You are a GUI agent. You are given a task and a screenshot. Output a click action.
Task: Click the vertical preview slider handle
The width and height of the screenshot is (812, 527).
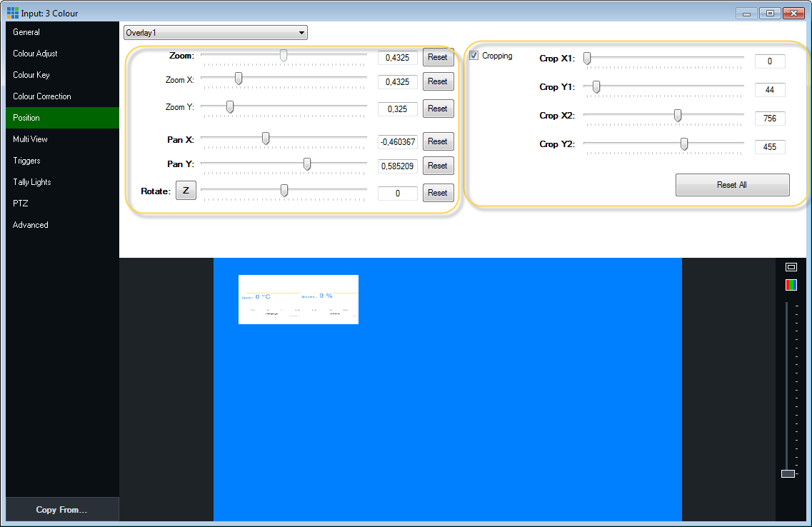788,473
